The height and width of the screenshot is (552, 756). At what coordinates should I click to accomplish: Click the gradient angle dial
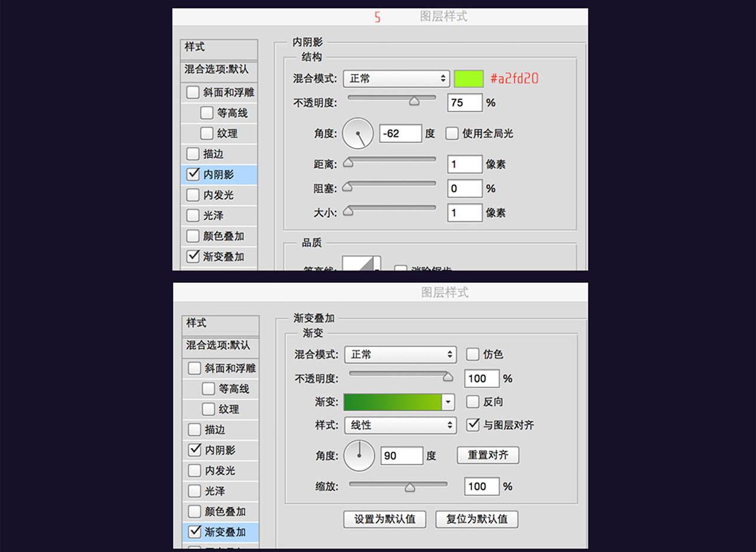tap(359, 456)
